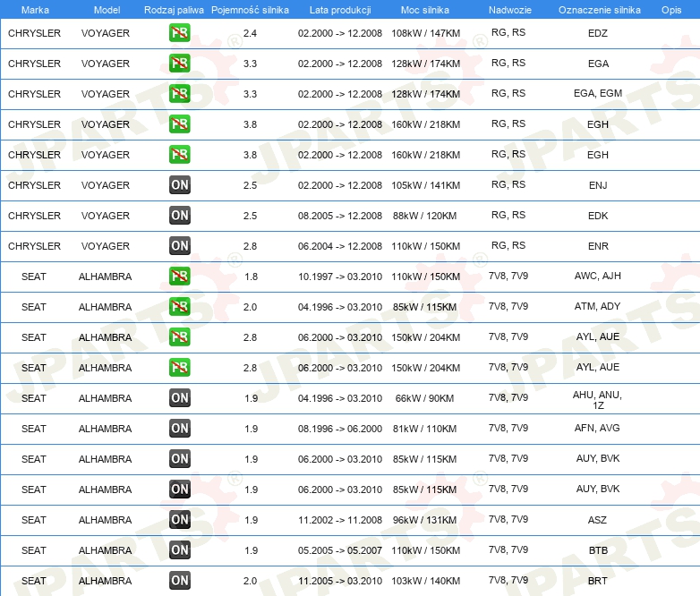Select the ENR engine code cell
This screenshot has height=596, width=700.
598,246
